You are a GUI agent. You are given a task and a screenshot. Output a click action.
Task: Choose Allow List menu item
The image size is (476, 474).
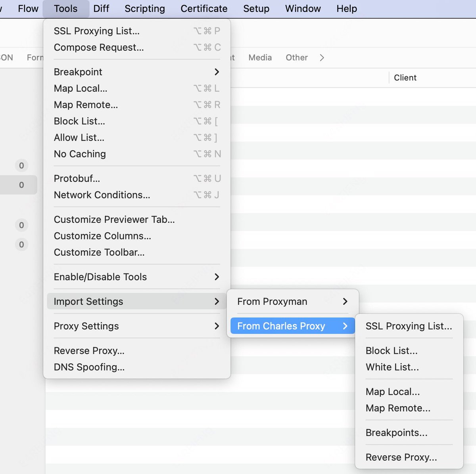[137, 138]
